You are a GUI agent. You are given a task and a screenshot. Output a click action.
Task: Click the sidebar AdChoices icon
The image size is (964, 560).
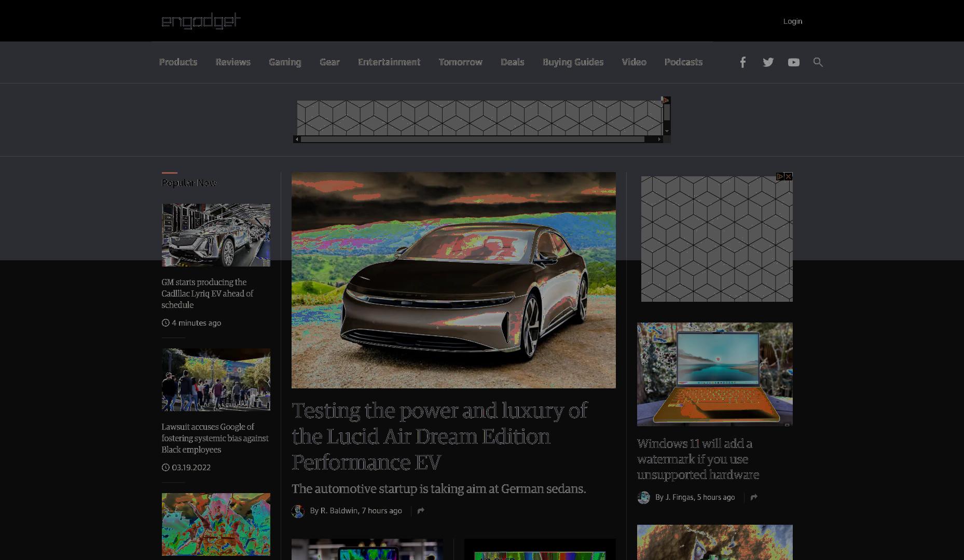click(780, 176)
